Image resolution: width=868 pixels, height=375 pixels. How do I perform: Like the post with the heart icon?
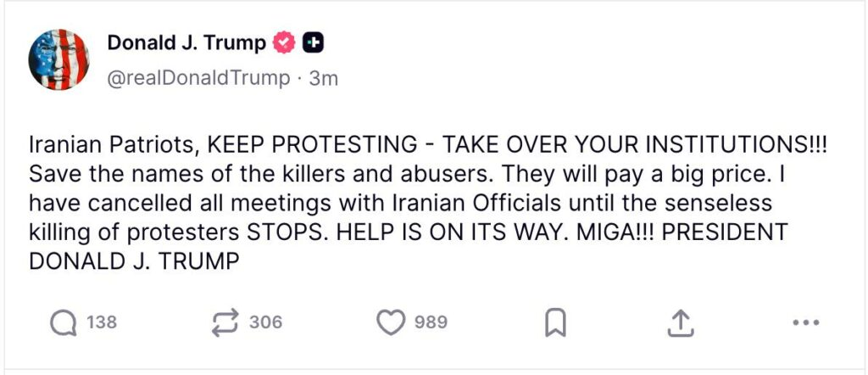(390, 322)
